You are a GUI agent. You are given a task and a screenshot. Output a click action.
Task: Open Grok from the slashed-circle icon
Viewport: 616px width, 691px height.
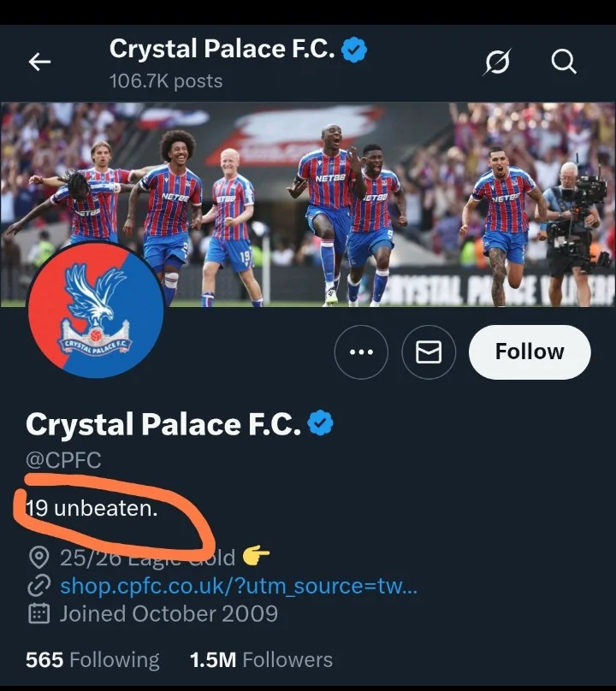tap(497, 62)
